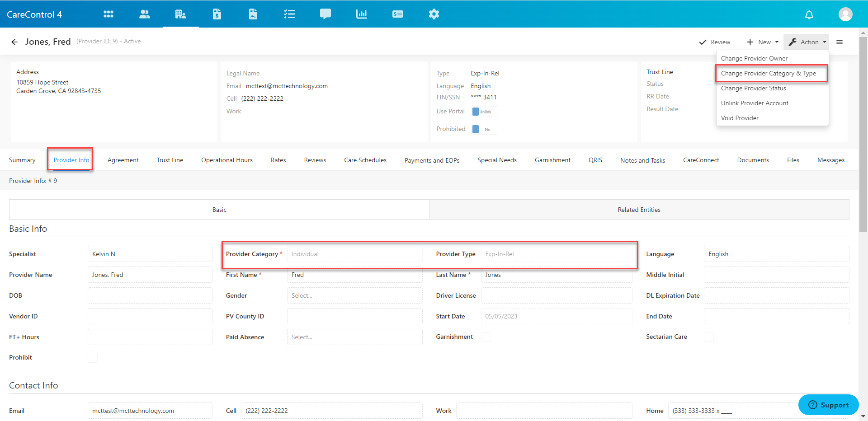Click the Vendor ID input field
The height and width of the screenshot is (421, 868).
(150, 316)
